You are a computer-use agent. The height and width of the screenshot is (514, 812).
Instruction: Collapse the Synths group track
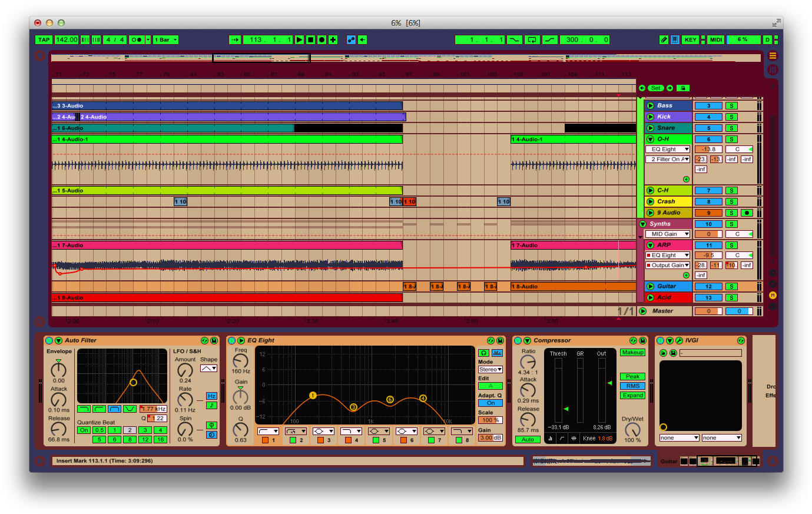pos(643,224)
